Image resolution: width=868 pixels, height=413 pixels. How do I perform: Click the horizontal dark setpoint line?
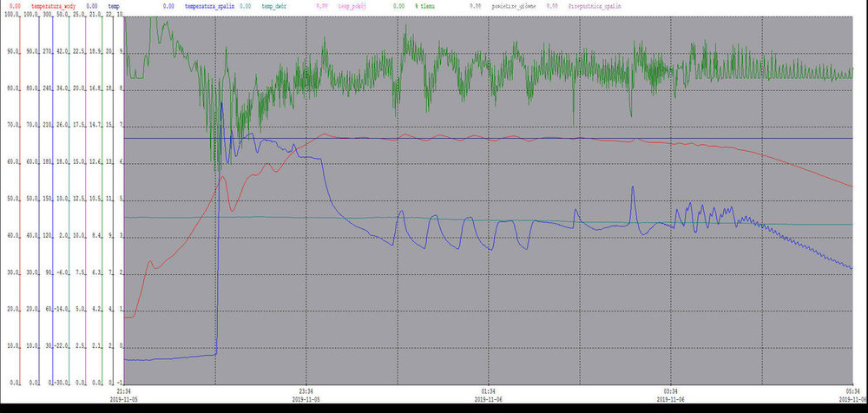pyautogui.click(x=521, y=139)
